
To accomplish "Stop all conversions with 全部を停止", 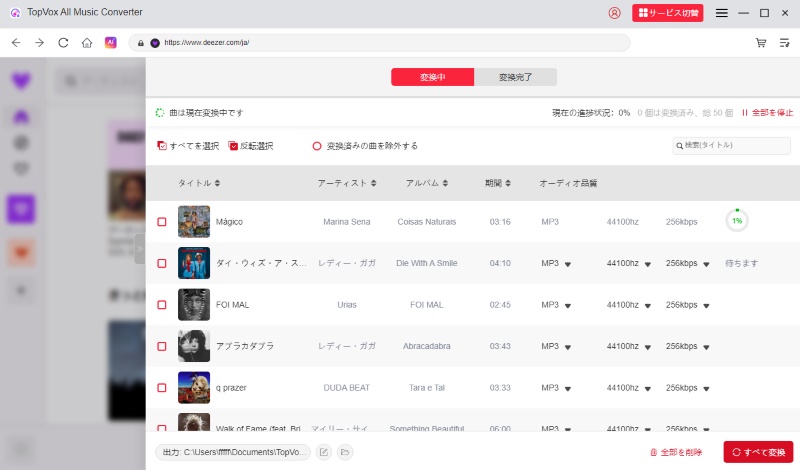I will tap(767, 113).
